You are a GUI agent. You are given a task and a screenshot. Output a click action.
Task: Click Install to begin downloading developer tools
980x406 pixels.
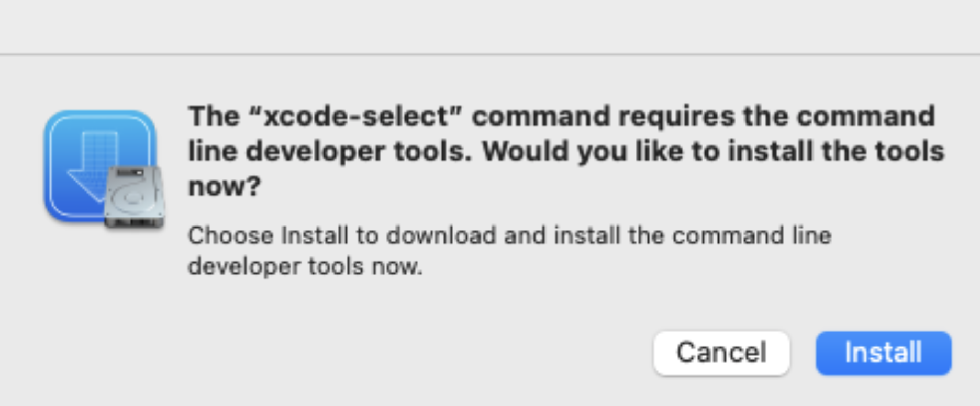(883, 353)
